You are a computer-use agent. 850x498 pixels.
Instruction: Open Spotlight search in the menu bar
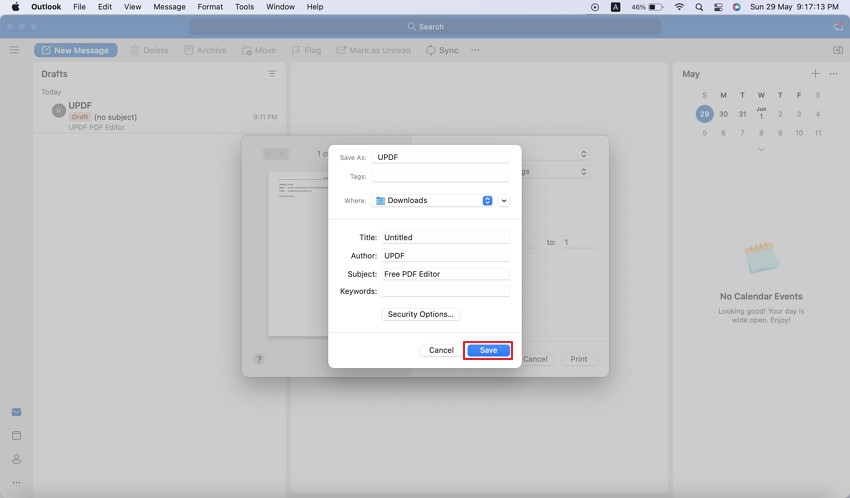(x=699, y=7)
